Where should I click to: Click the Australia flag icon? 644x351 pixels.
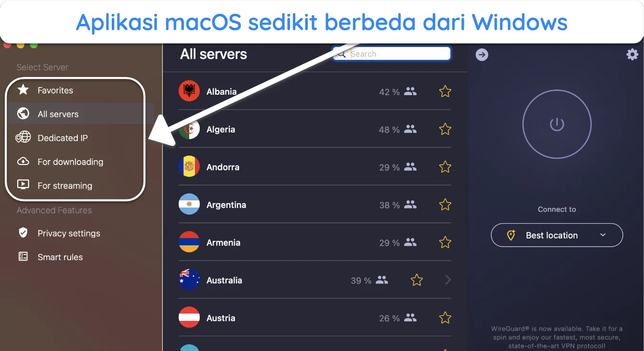point(189,280)
